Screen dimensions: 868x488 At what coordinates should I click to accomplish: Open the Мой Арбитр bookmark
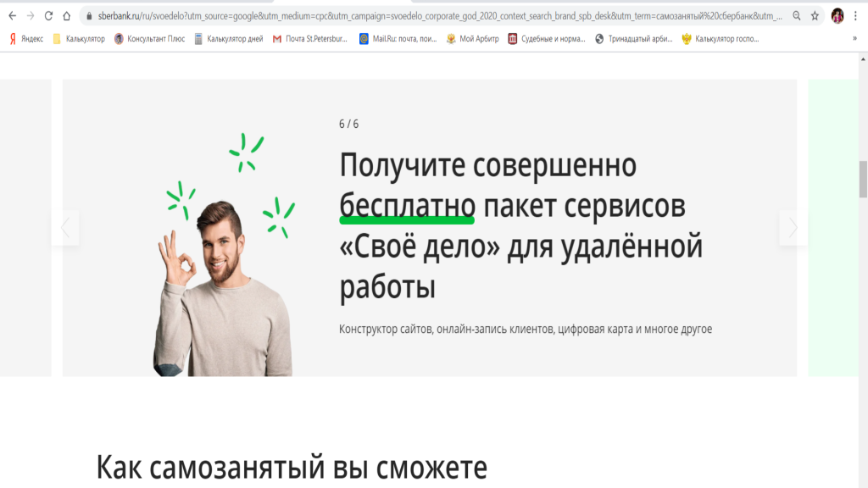click(x=473, y=38)
